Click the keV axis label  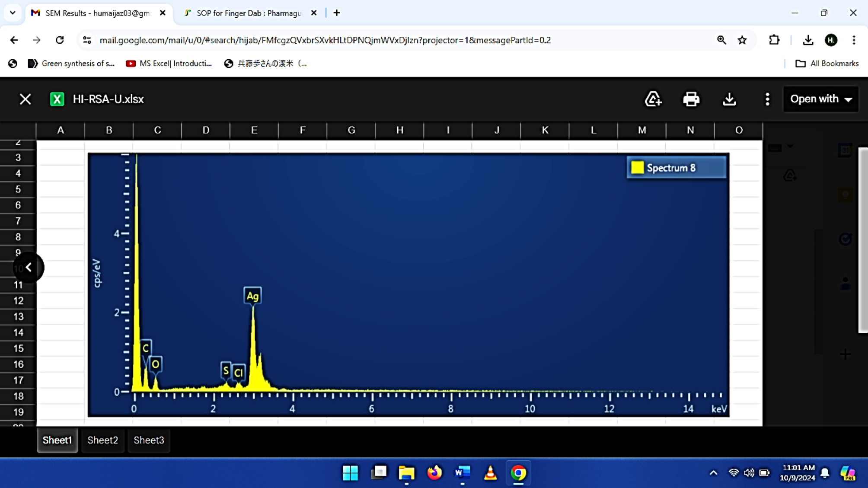click(x=719, y=409)
